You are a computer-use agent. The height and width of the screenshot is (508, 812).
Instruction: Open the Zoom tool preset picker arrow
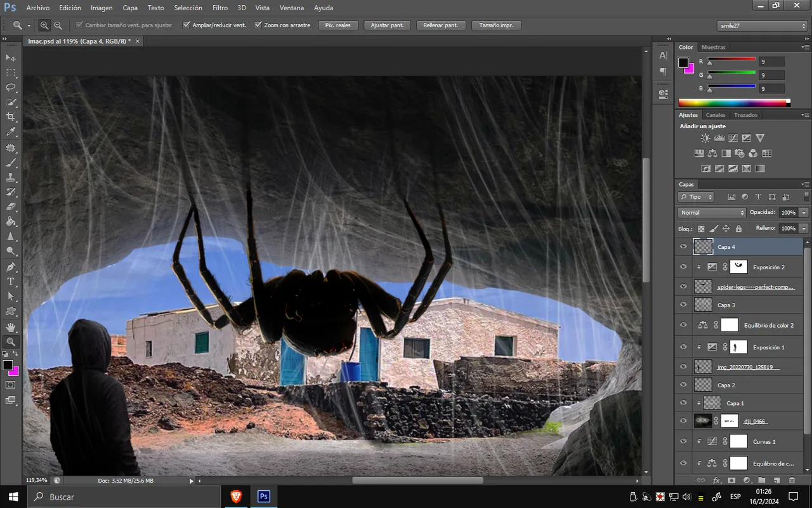click(29, 26)
